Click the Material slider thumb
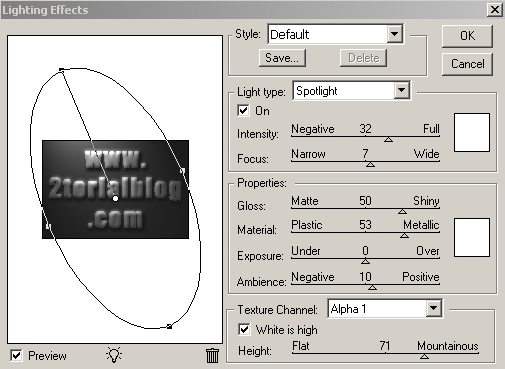The height and width of the screenshot is (369, 505). [404, 236]
